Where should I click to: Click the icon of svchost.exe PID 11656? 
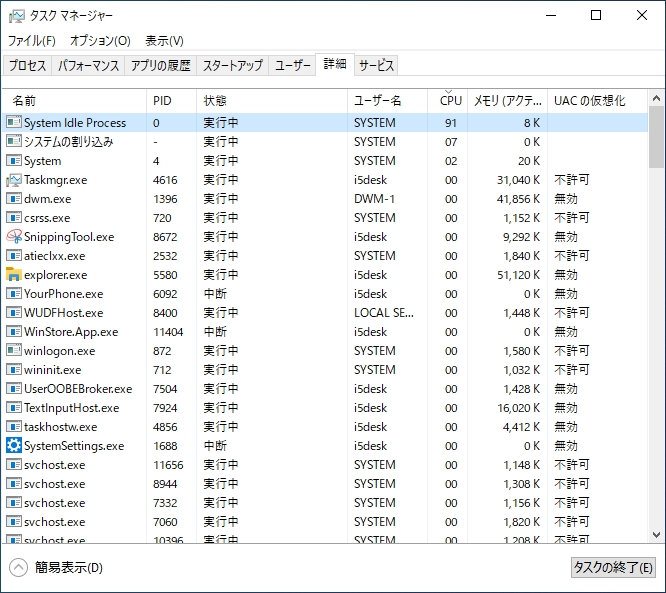click(14, 464)
